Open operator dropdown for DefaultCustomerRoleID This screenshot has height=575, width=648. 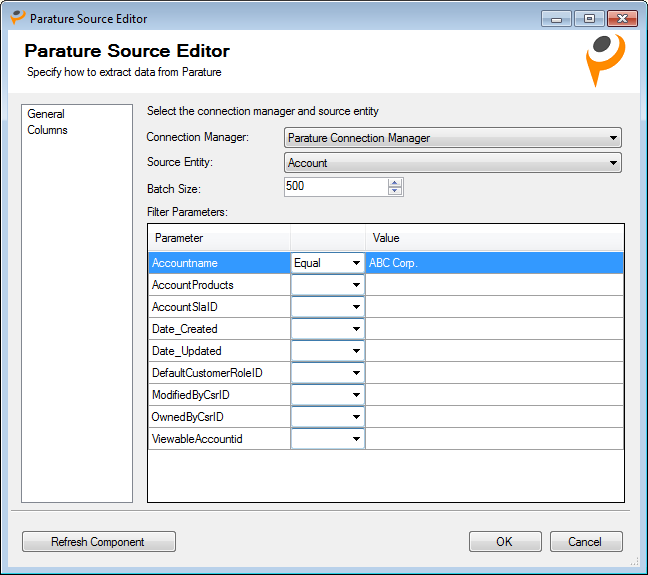328,373
